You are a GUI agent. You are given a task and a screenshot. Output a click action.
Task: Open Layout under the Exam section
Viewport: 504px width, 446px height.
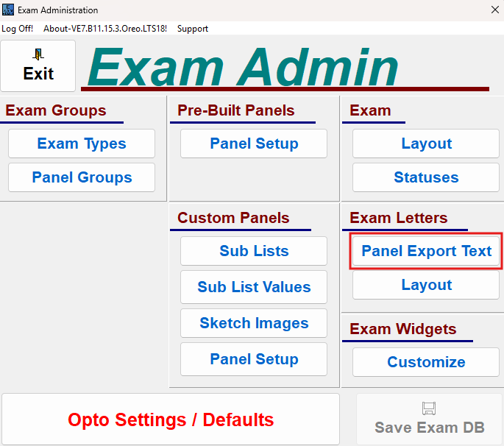coord(426,144)
